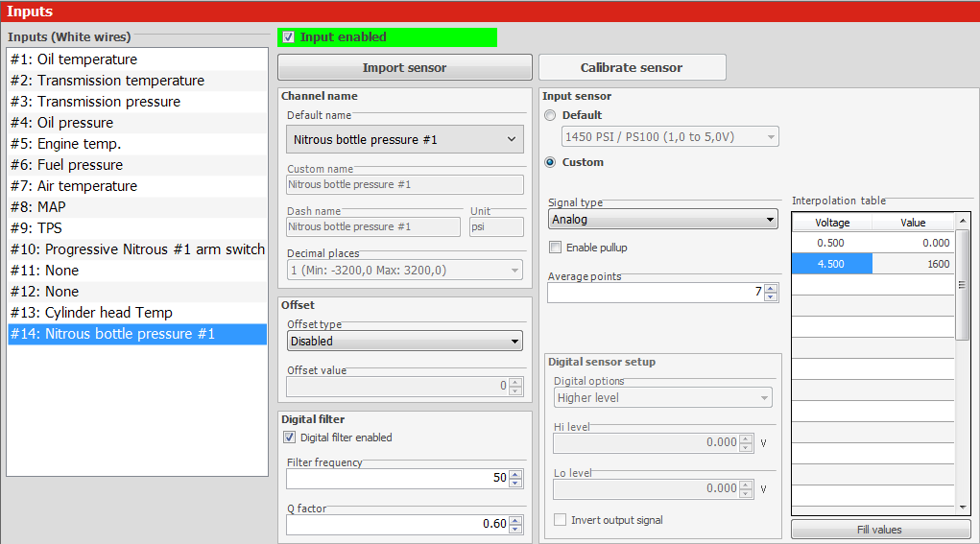The image size is (980, 544).
Task: Increase Filter frequency using up arrow
Action: 515,474
